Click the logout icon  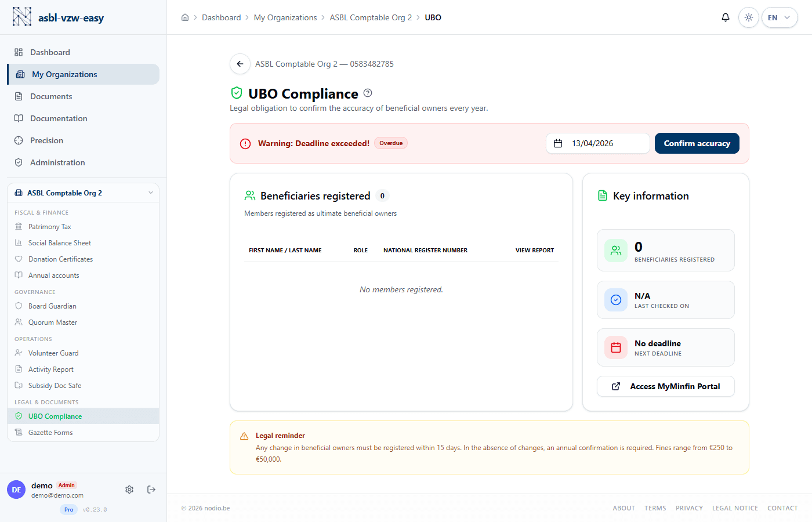click(151, 490)
